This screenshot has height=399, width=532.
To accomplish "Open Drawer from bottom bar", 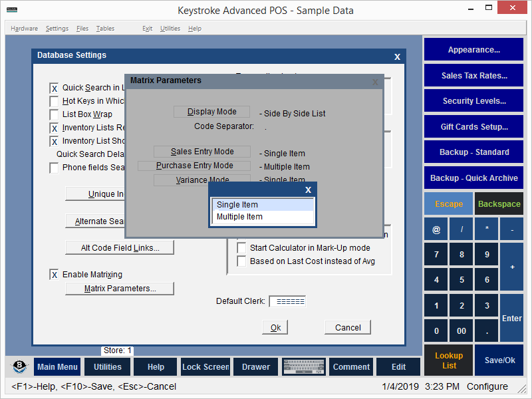I will click(x=256, y=367).
